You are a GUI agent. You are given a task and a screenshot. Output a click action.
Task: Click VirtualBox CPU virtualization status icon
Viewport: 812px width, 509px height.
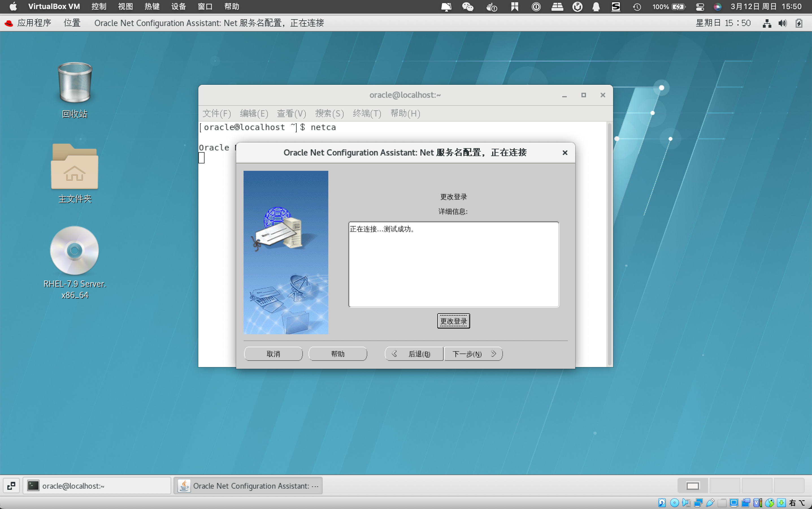pos(757,502)
